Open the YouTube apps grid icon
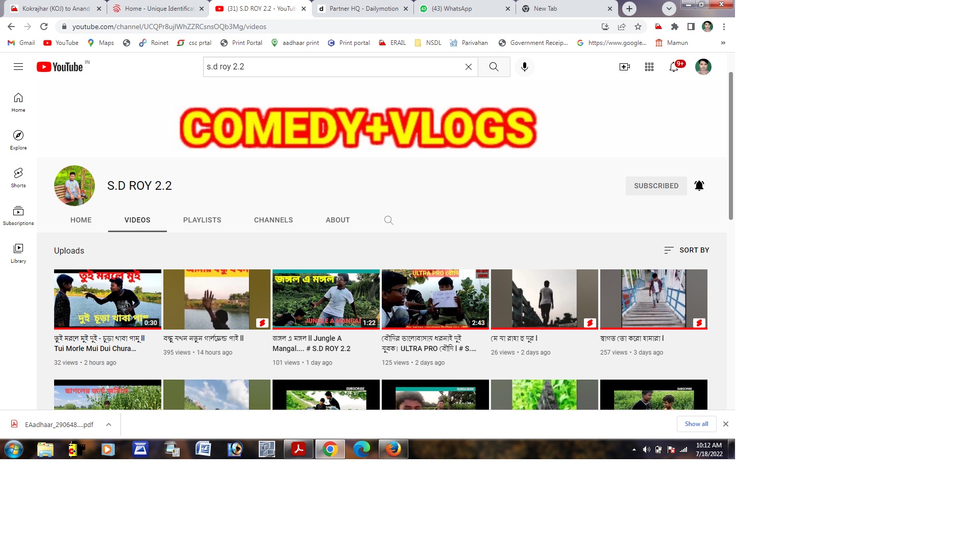Image resolution: width=980 pixels, height=551 pixels. pyautogui.click(x=649, y=67)
